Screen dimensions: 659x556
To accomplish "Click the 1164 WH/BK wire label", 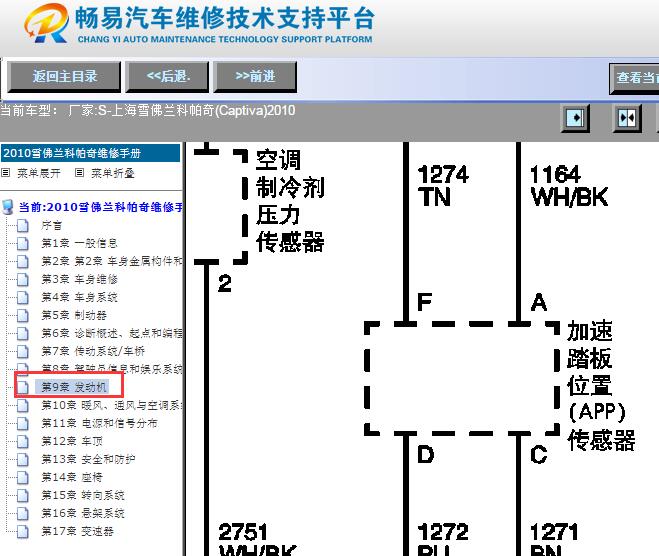I will coord(569,186).
